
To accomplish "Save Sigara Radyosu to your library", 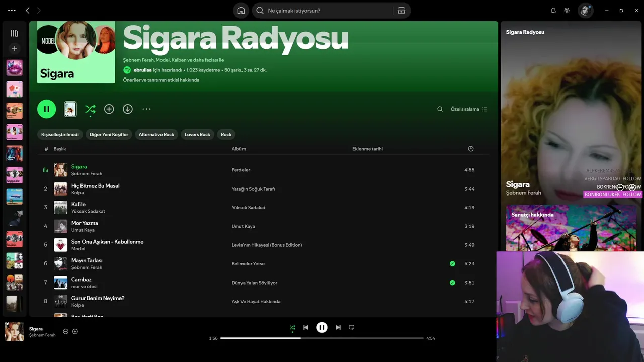I will [x=109, y=109].
